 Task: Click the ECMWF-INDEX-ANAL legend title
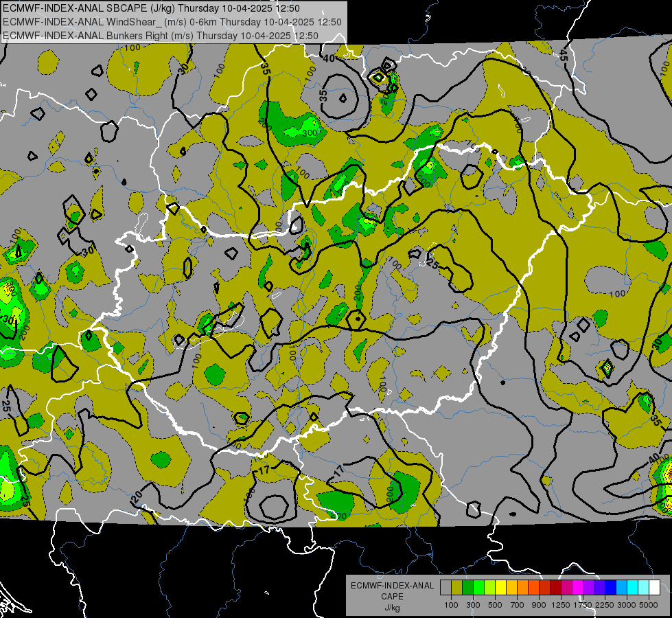coord(392,586)
